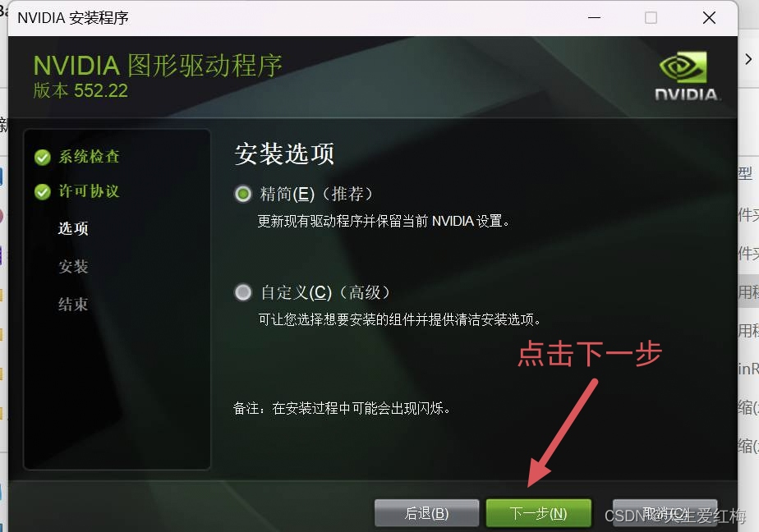
Task: Select the 安装 step in sidebar
Action: click(73, 267)
